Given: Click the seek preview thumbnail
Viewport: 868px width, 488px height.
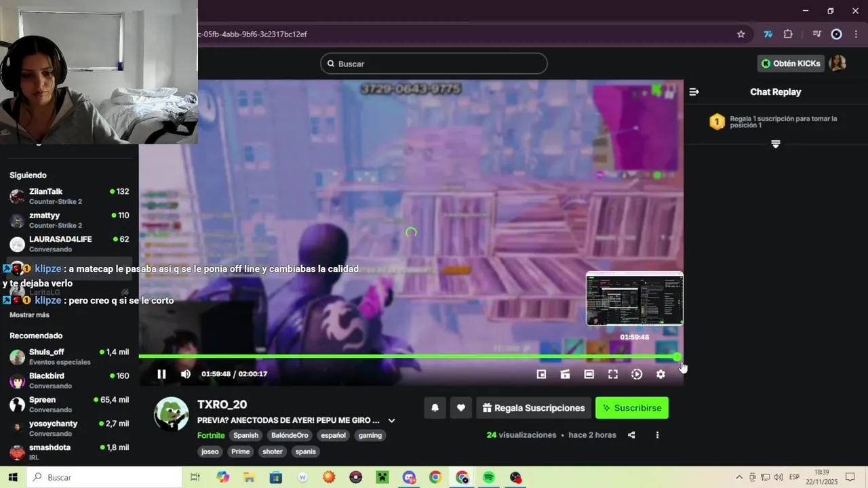Looking at the screenshot, I should click(x=635, y=299).
